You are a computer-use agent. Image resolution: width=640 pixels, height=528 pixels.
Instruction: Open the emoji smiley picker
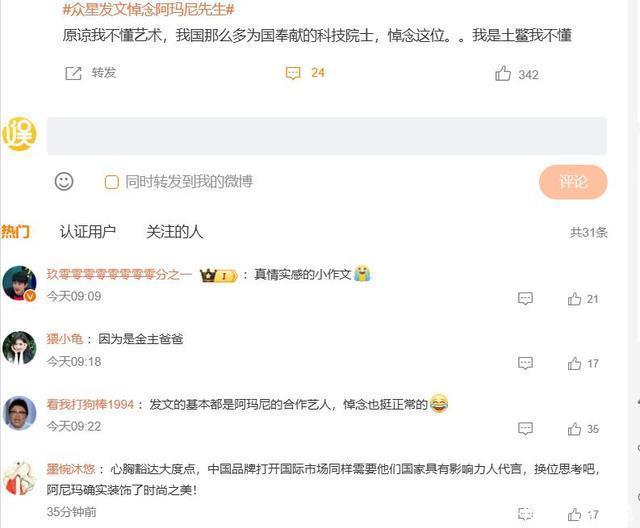click(64, 181)
